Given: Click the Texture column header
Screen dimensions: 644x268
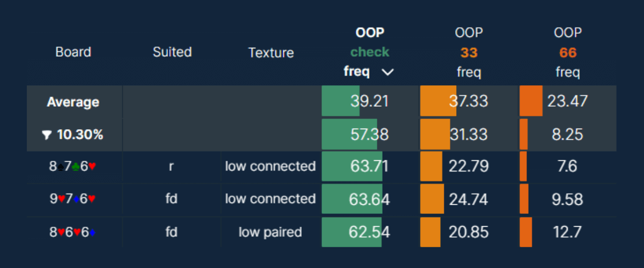Looking at the screenshot, I should point(271,53).
